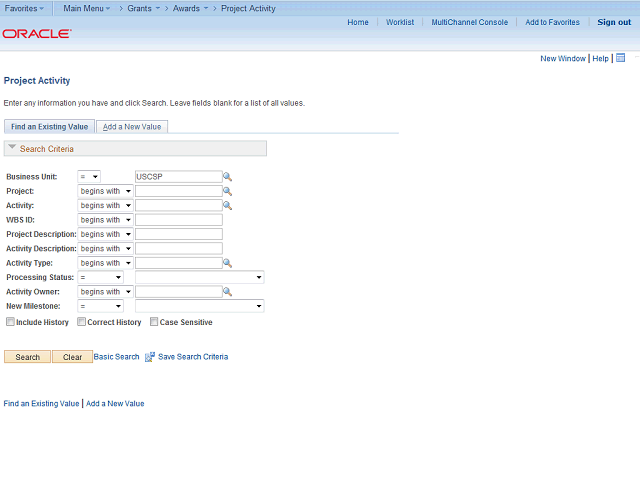The image size is (640, 480).
Task: Open the Business Unit operator dropdown
Action: tap(89, 177)
